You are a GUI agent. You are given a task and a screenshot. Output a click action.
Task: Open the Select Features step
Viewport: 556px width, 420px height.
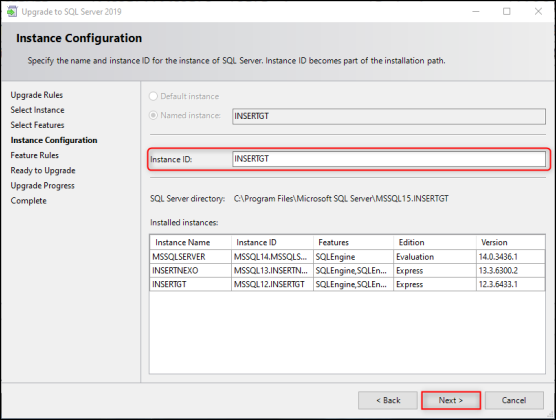point(37,125)
